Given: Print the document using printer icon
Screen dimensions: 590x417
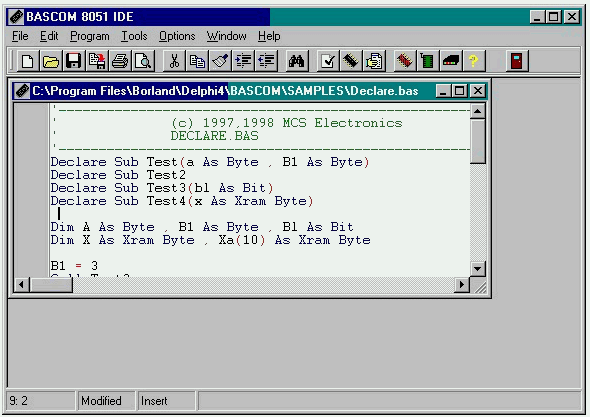Looking at the screenshot, I should click(120, 61).
